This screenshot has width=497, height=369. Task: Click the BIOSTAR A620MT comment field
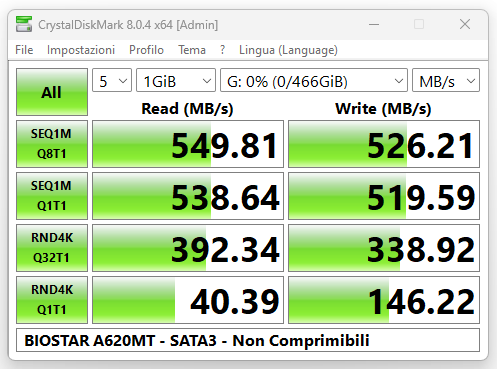(x=248, y=340)
